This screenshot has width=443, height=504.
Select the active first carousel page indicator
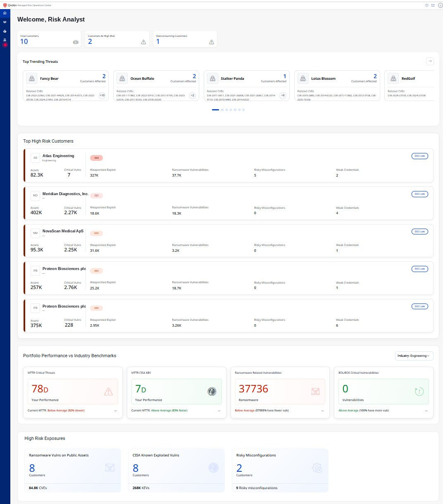click(215, 110)
